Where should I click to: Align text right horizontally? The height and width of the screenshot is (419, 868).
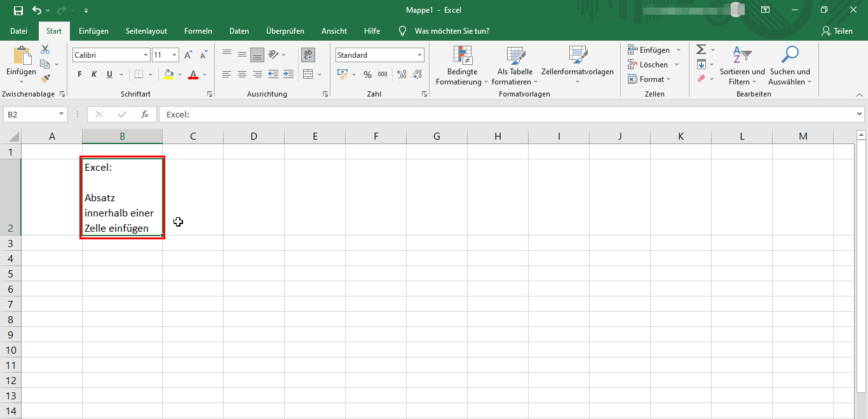[257, 74]
